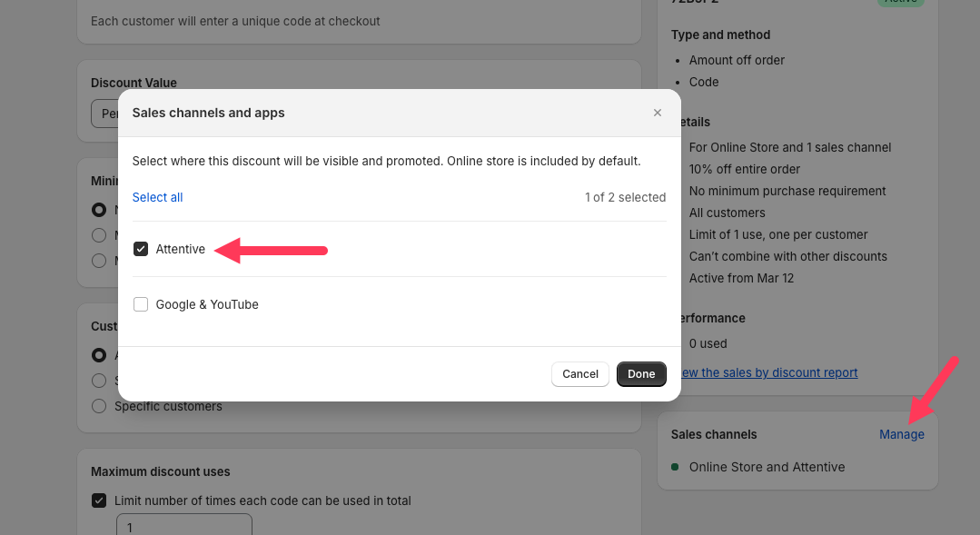Click the Active status badge

point(899,3)
